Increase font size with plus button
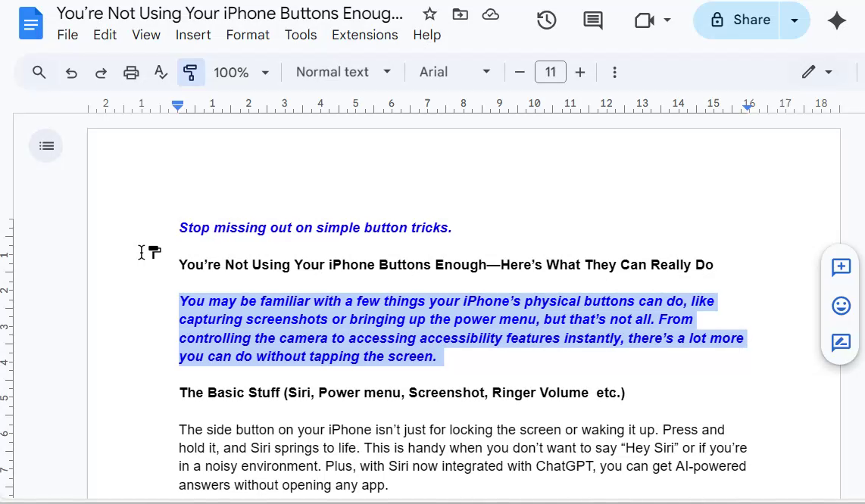Image resolution: width=865 pixels, height=504 pixels. coord(580,73)
